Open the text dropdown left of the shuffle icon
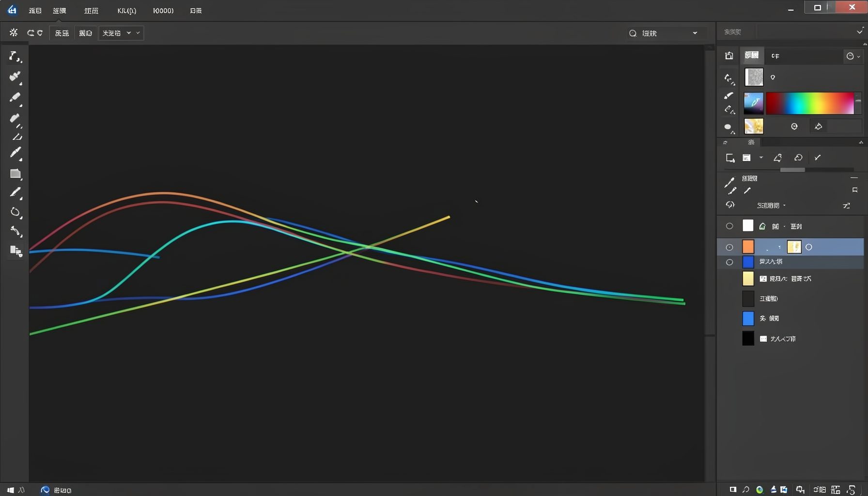Image resolution: width=868 pixels, height=496 pixels. [771, 205]
